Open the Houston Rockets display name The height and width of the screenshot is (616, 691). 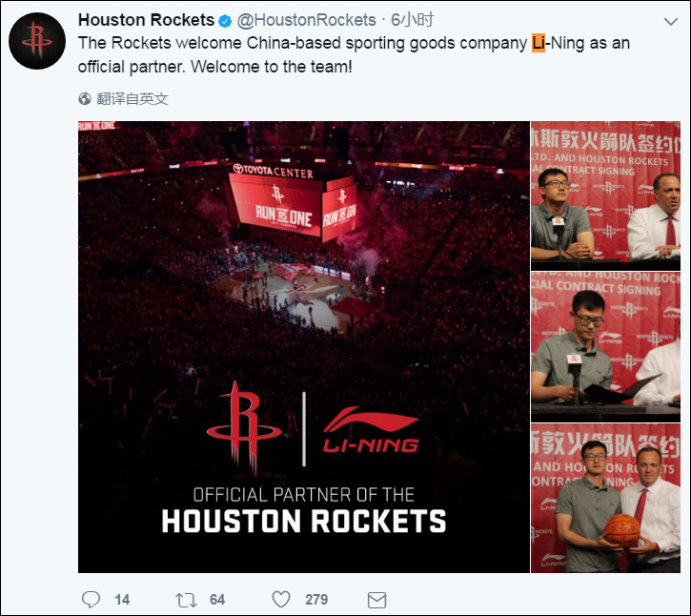[147, 20]
